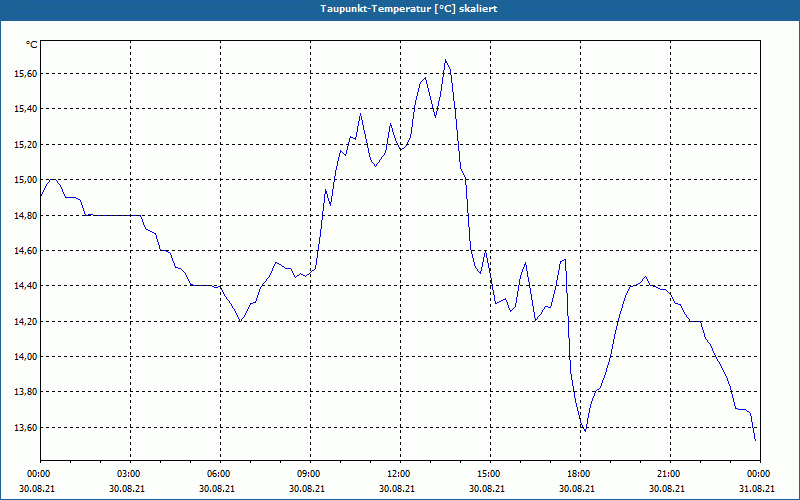Image resolution: width=800 pixels, height=500 pixels.
Task: Click the '31.08.21' date label
Action: 757,488
